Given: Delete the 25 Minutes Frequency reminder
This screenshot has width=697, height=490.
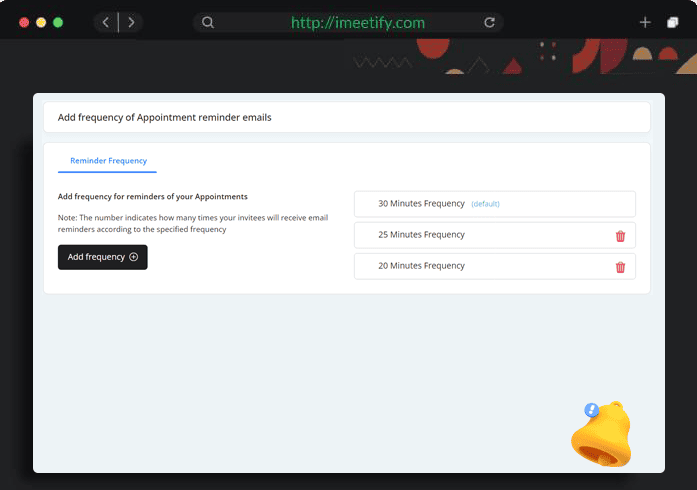Looking at the screenshot, I should (620, 236).
